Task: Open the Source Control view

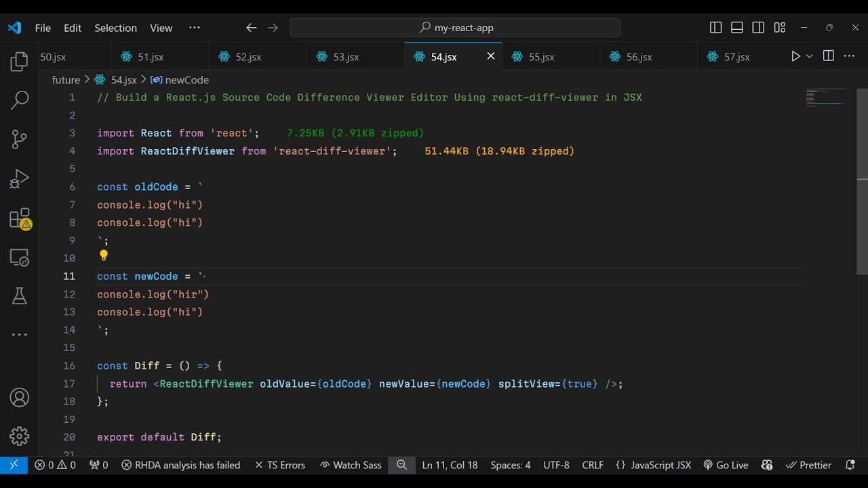Action: 19,140
